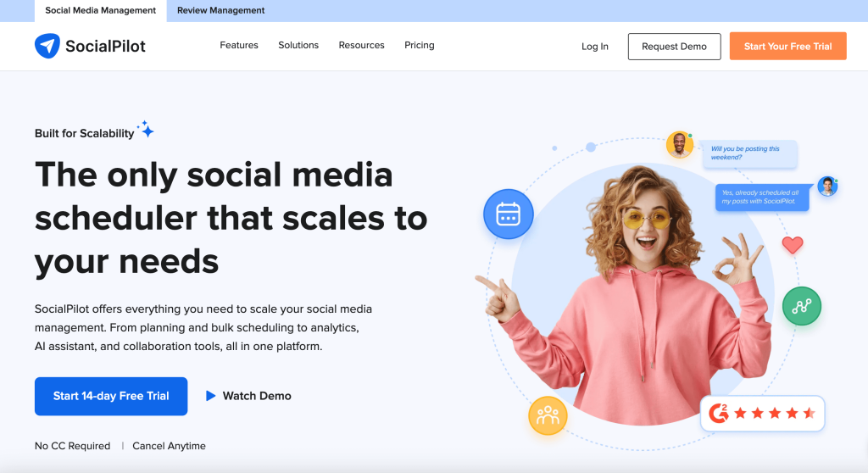Click the avatar of the man asking about weekend posting
The width and height of the screenshot is (868, 473).
(679, 145)
